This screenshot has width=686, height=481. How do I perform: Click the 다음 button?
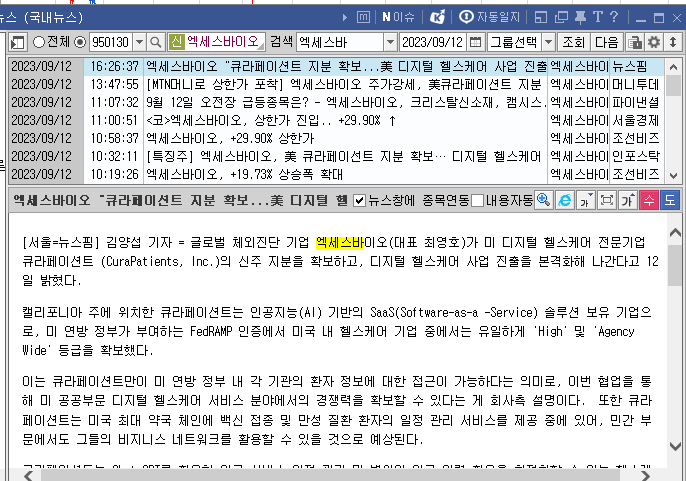606,42
